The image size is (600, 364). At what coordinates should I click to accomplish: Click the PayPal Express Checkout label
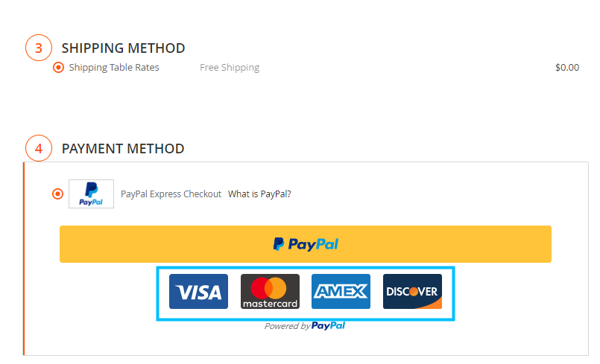[x=171, y=194]
